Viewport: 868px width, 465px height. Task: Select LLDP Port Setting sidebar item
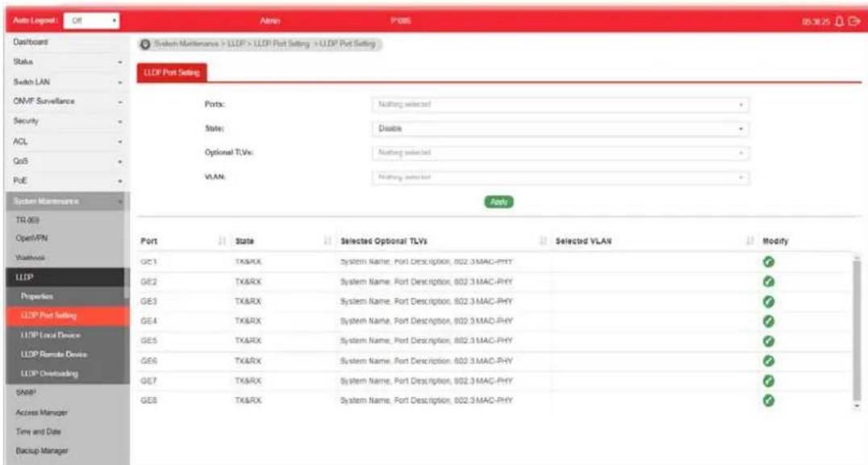coord(68,316)
